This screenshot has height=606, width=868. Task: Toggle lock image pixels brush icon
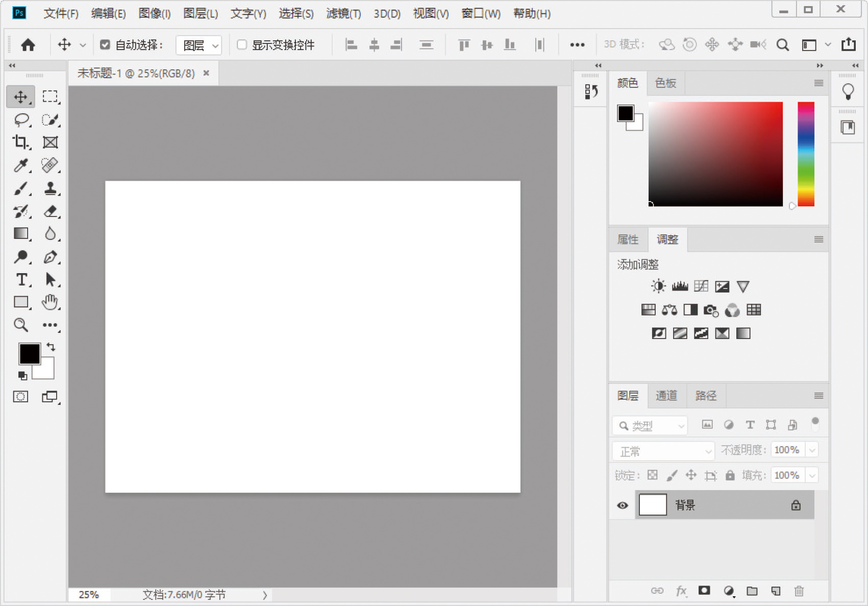[672, 475]
